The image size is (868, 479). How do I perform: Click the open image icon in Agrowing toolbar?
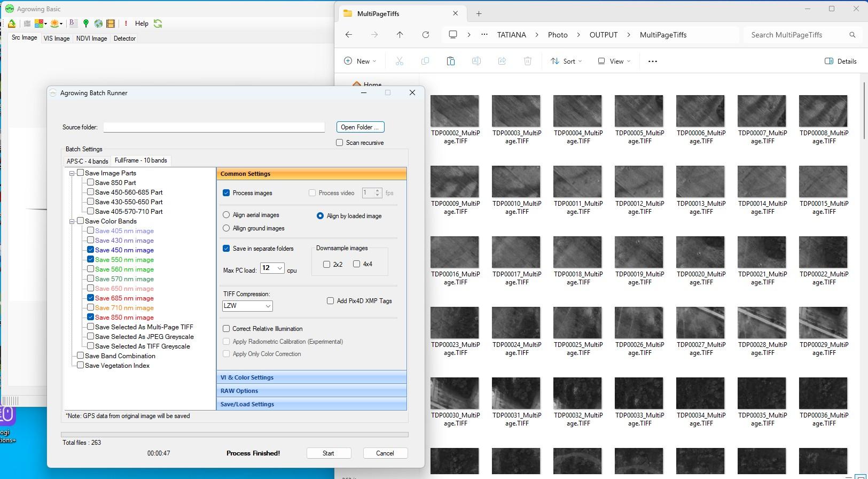click(12, 24)
